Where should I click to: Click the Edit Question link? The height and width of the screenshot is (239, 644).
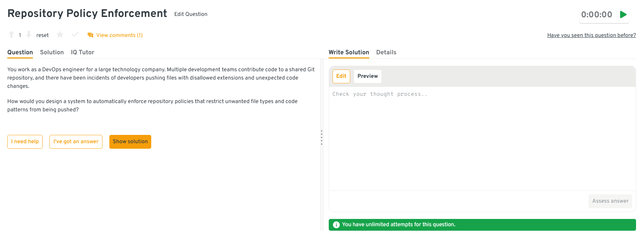(191, 14)
